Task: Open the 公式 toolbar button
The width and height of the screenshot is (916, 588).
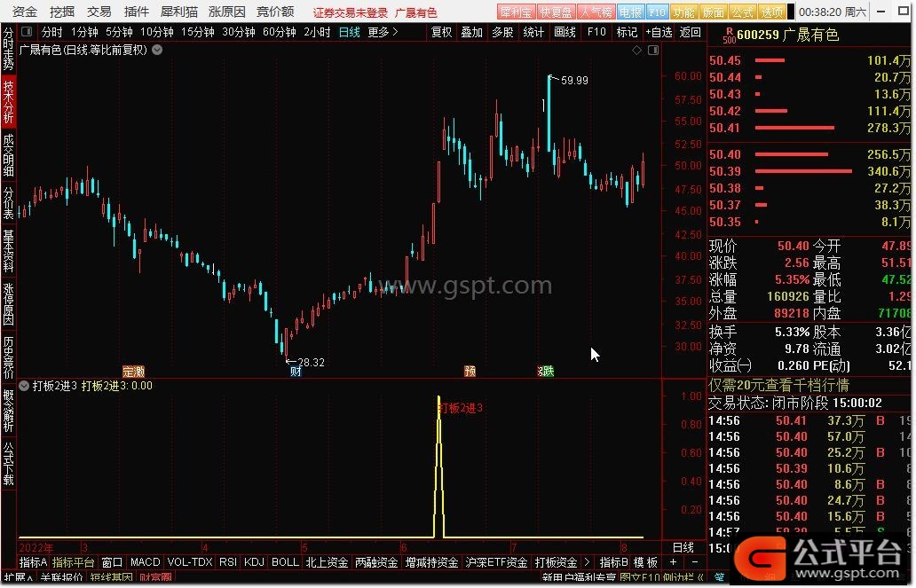Action: (x=742, y=12)
